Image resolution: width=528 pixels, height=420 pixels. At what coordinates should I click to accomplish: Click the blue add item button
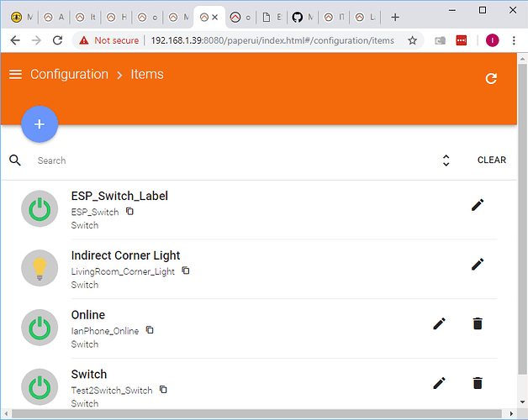[40, 124]
